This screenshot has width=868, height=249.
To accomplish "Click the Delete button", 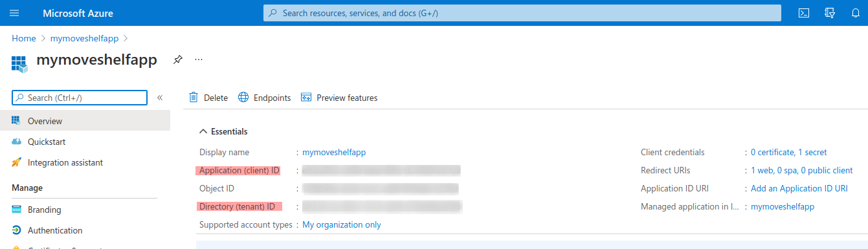I will point(208,98).
